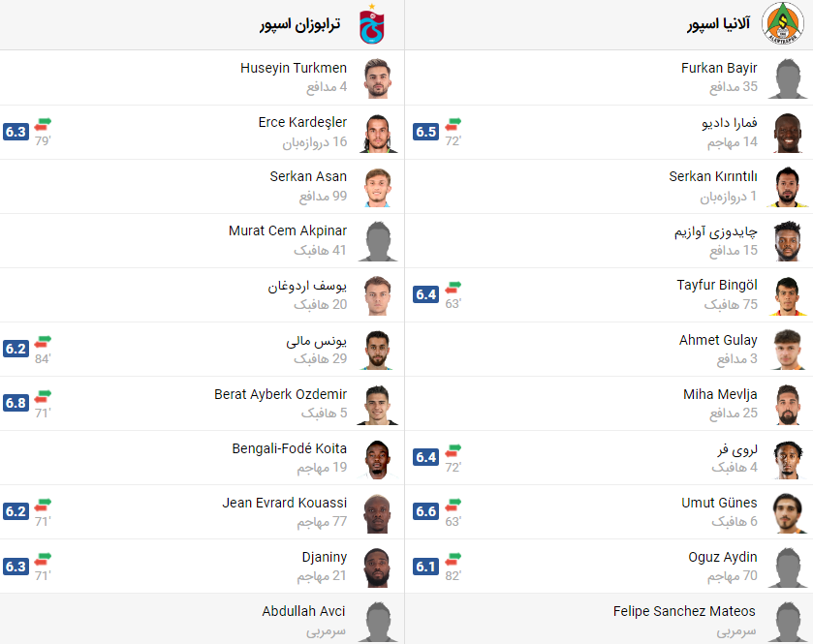Click substitution arrows beside Erce Kardeşler
This screenshot has height=644, width=813.
pyautogui.click(x=41, y=125)
